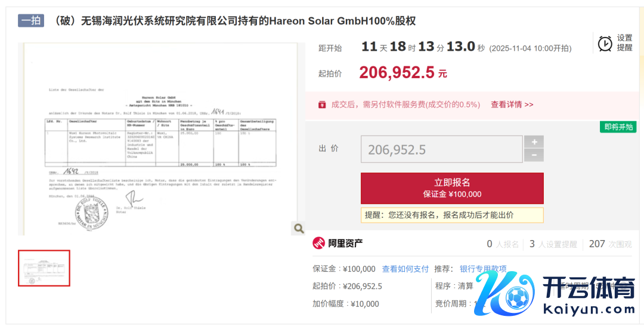Select the document thumbnail below the preview
The image size is (644, 329).
click(44, 268)
